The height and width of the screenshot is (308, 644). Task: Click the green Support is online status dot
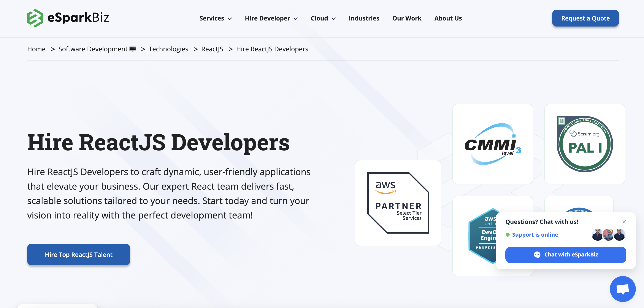[508, 235]
